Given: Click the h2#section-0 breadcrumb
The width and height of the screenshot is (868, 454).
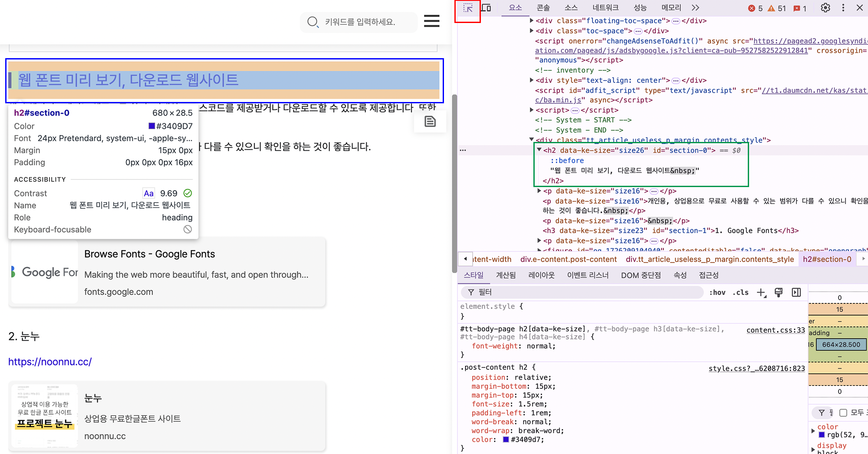Looking at the screenshot, I should [x=827, y=259].
